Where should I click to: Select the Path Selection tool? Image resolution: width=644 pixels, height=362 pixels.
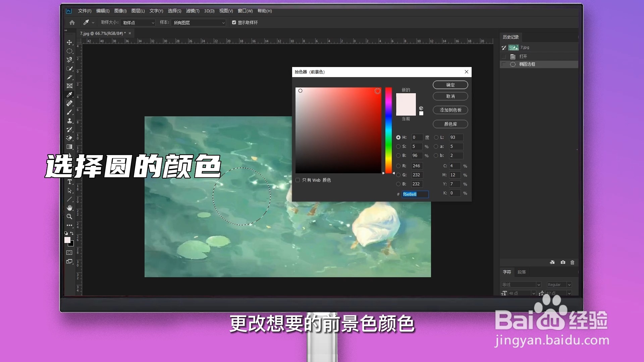(x=69, y=191)
